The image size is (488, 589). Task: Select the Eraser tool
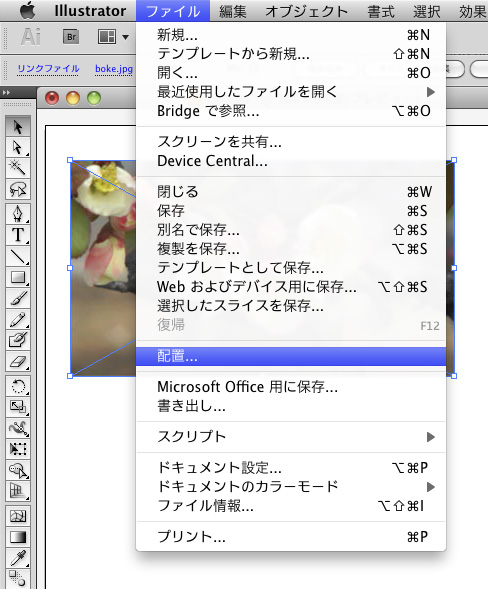(18, 361)
